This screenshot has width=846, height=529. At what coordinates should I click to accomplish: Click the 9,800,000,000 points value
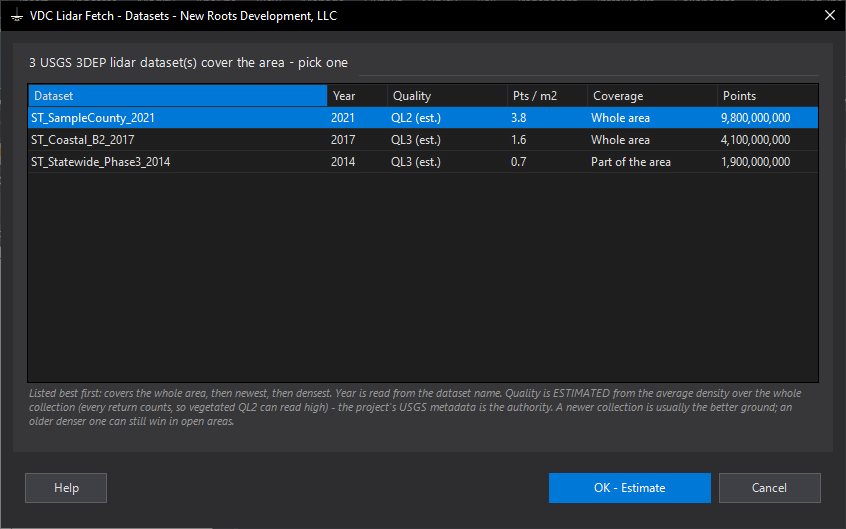tap(755, 118)
